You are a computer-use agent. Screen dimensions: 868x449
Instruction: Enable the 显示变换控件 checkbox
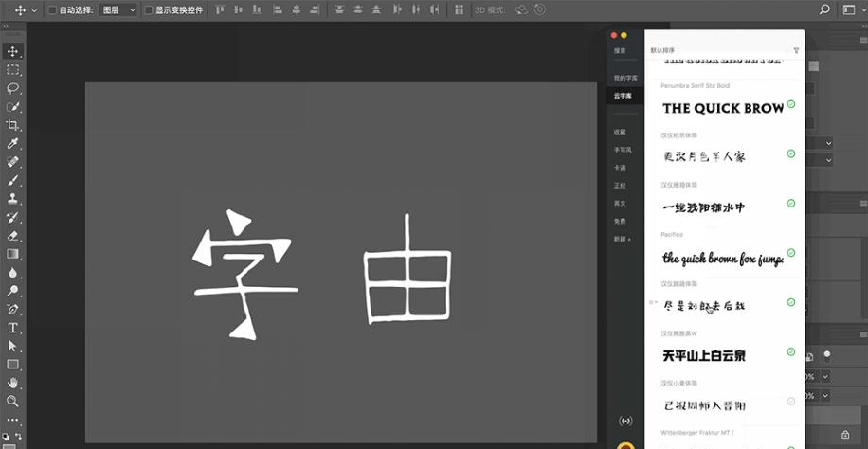coord(149,10)
